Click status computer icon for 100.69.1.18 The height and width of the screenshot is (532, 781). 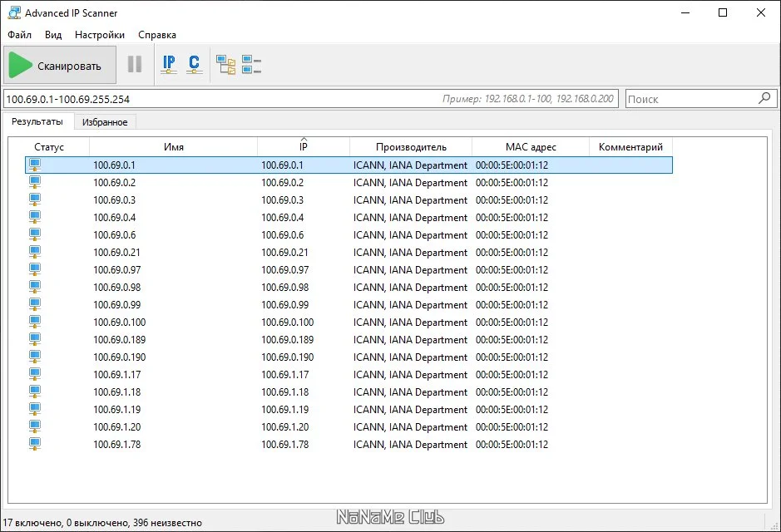click(x=34, y=392)
